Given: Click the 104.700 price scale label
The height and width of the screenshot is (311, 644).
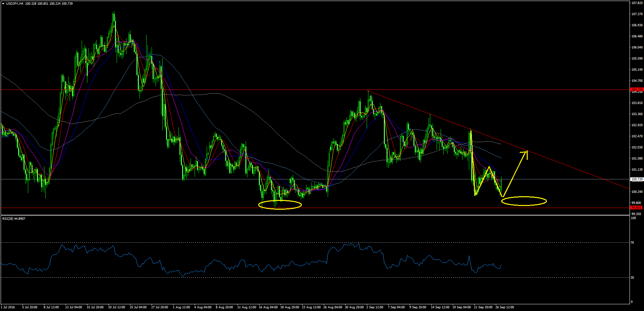Looking at the screenshot, I should coord(637,81).
